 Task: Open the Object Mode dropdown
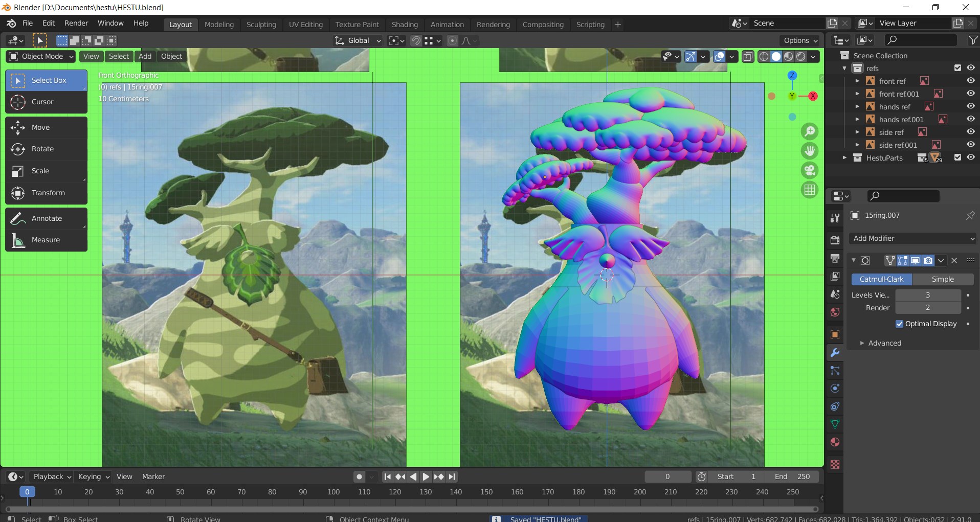click(x=41, y=56)
